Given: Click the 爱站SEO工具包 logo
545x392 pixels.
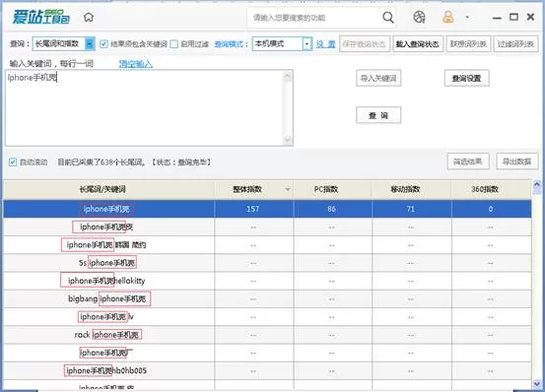Looking at the screenshot, I should click(x=41, y=17).
